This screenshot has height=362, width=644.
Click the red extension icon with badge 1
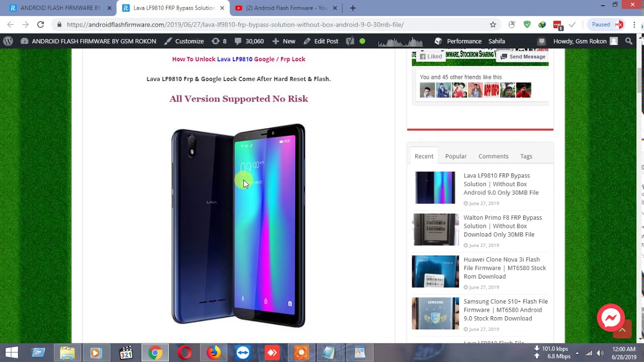(557, 25)
